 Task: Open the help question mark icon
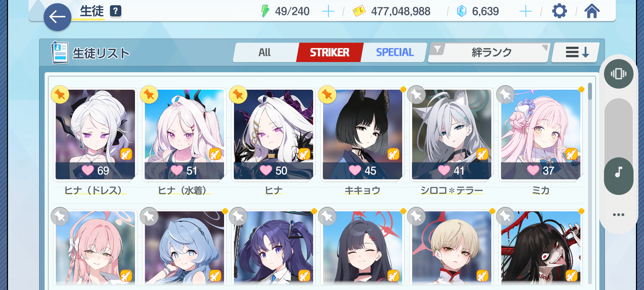(116, 11)
